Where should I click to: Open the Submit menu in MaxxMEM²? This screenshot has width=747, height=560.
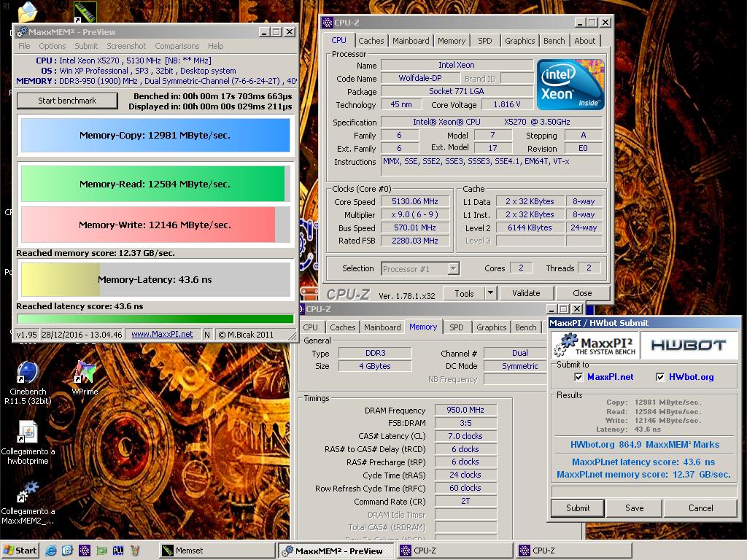point(86,46)
